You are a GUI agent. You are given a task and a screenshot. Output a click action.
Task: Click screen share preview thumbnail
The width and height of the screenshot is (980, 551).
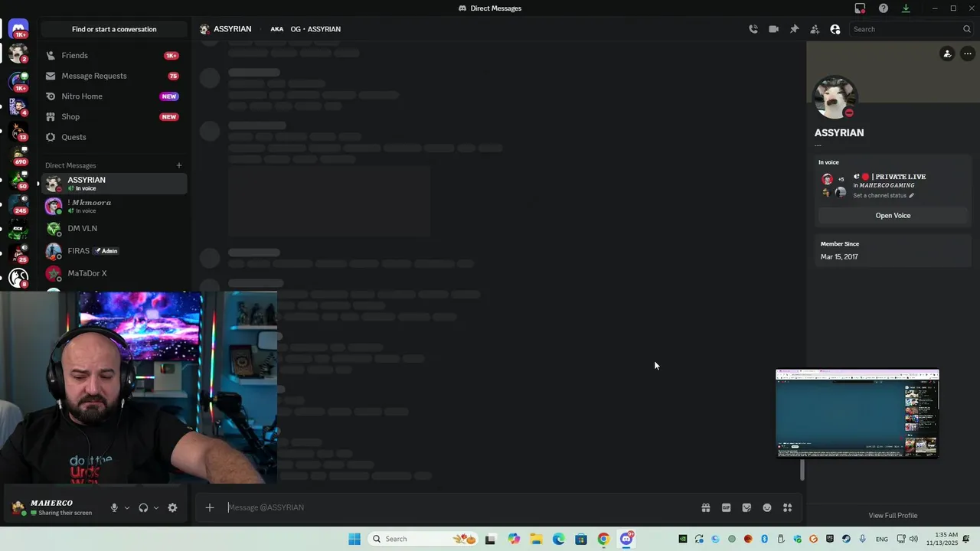[857, 414]
